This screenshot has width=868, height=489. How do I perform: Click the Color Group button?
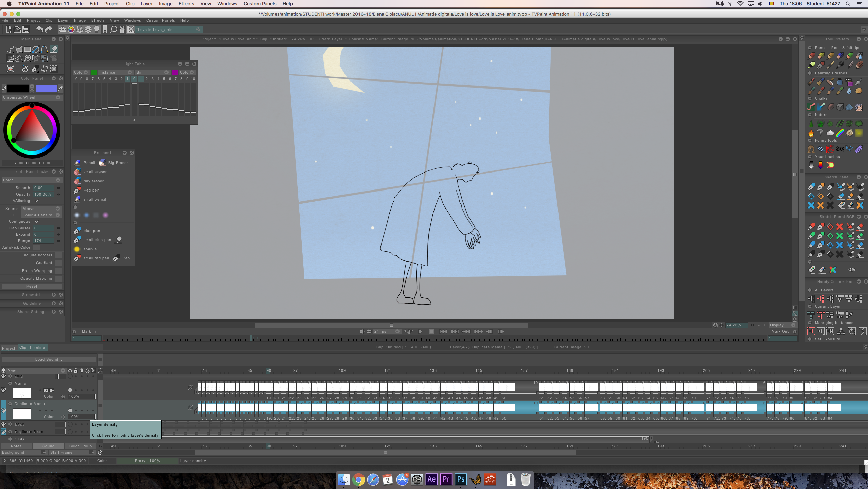(81, 446)
